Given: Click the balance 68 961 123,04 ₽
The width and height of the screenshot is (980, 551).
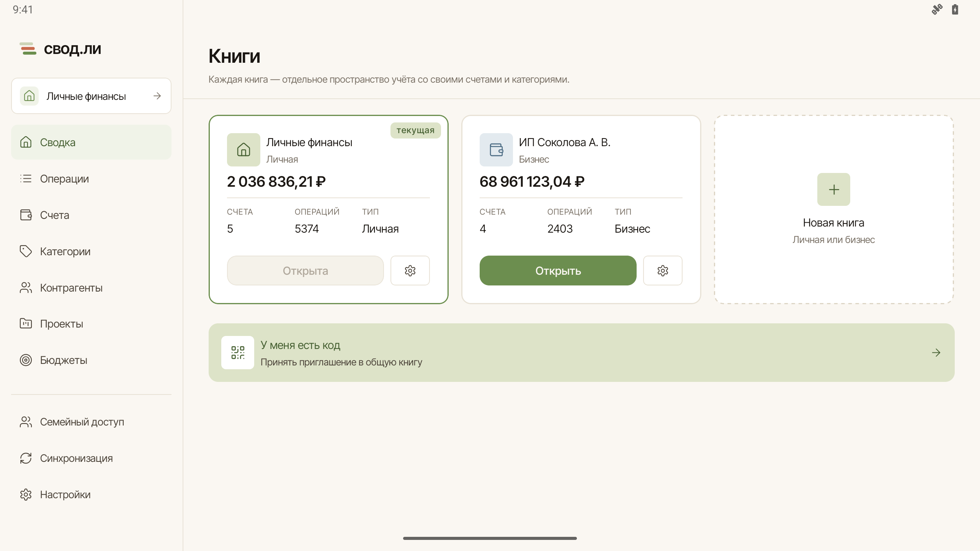Looking at the screenshot, I should 532,181.
